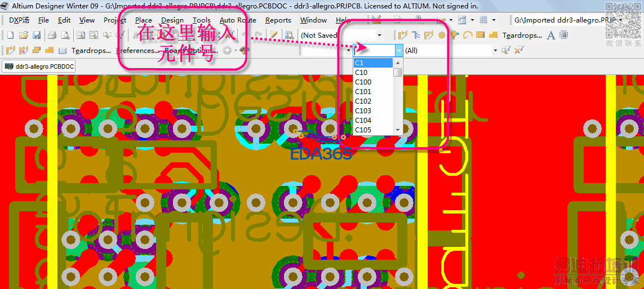This screenshot has height=289, width=644.
Task: Open the project path dropdown G:\Imported ddr3-allegro
Action: click(x=620, y=20)
